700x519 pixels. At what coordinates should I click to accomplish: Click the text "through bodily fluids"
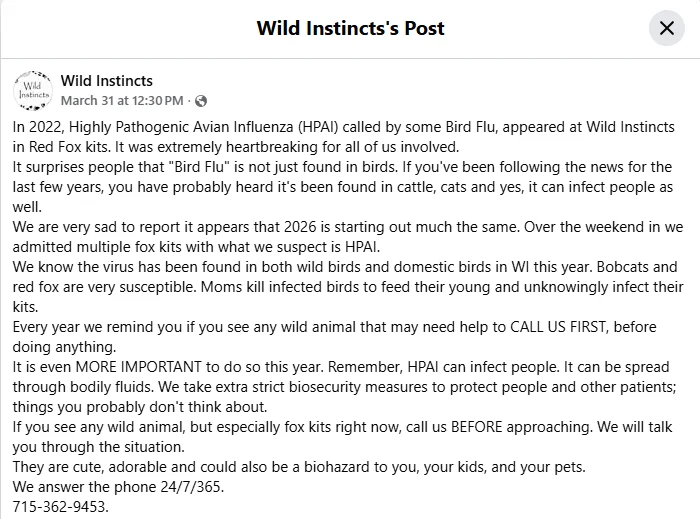(x=83, y=387)
